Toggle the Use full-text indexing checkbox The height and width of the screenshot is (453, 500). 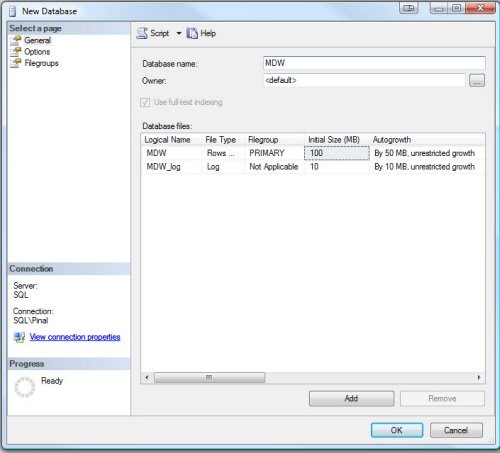[145, 102]
